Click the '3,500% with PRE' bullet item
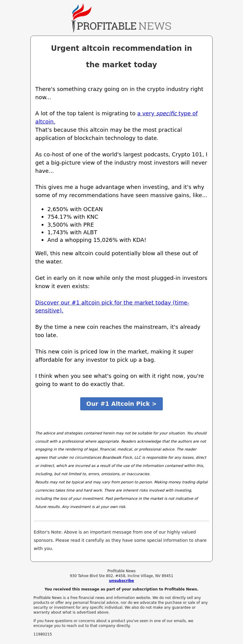 (x=70, y=225)
